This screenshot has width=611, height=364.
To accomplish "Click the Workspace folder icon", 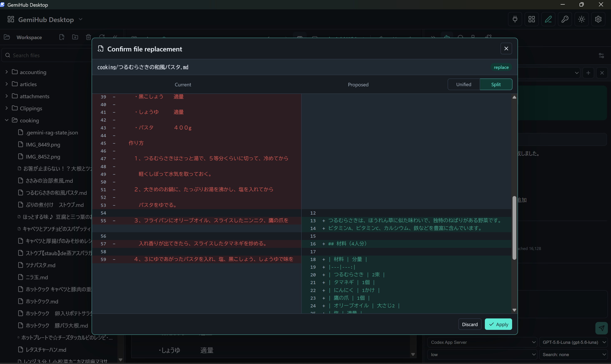I will pyautogui.click(x=7, y=37).
